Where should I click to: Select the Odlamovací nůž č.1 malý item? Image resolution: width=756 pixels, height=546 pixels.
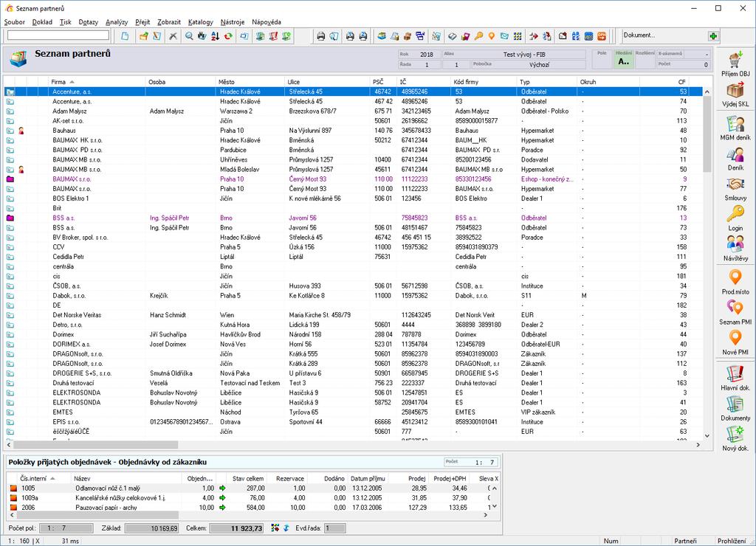pos(248,488)
